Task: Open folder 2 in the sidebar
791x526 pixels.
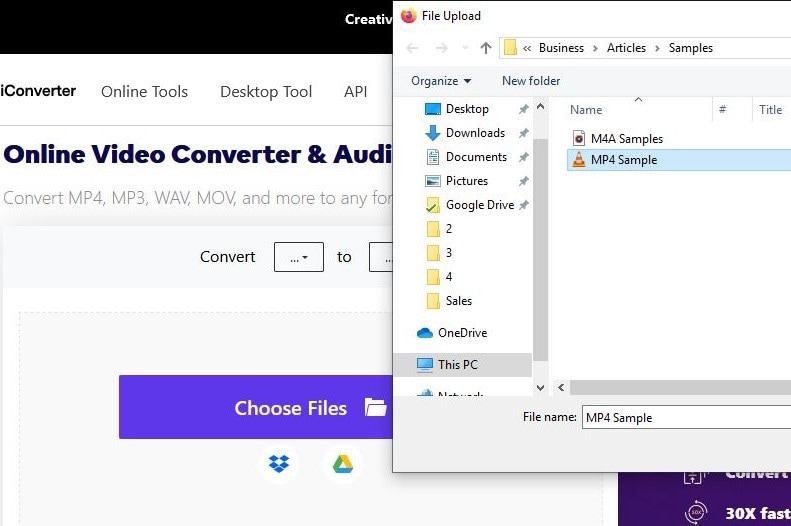Action: pyautogui.click(x=439, y=229)
